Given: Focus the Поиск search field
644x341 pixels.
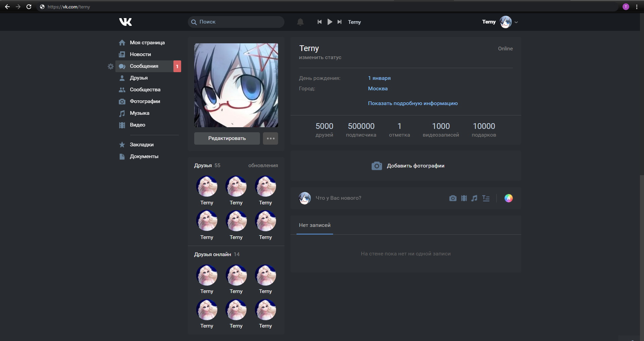Looking at the screenshot, I should tap(236, 22).
